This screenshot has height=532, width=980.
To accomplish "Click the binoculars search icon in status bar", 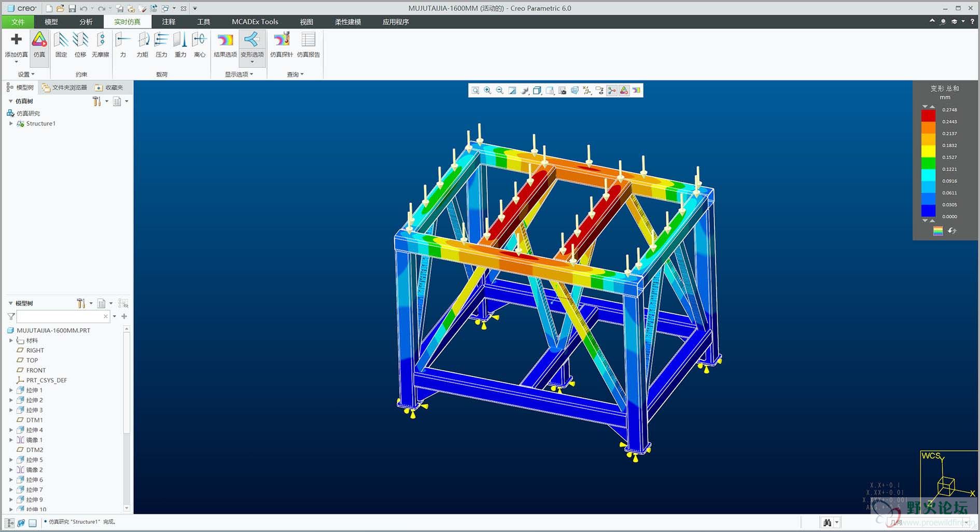I will pyautogui.click(x=827, y=523).
